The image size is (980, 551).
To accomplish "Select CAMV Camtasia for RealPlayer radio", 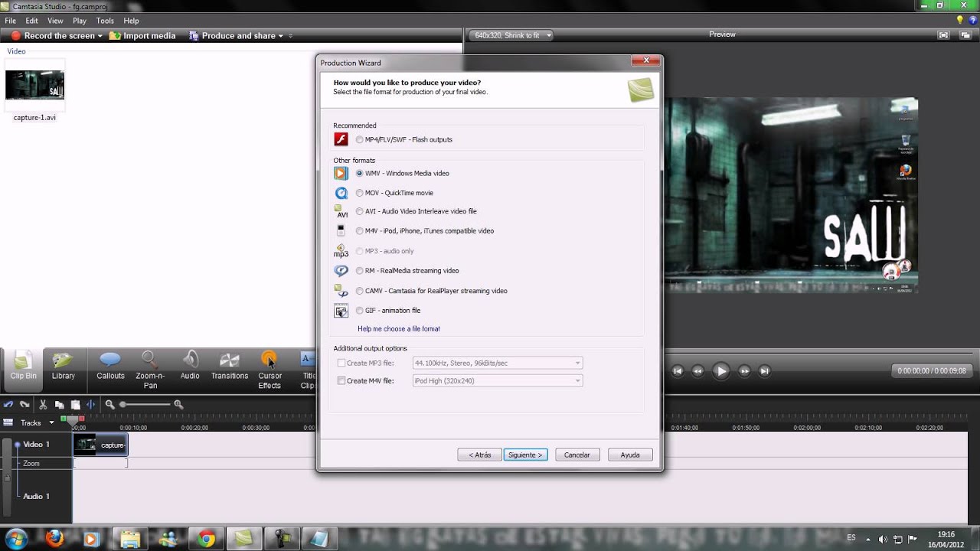I will tap(360, 291).
